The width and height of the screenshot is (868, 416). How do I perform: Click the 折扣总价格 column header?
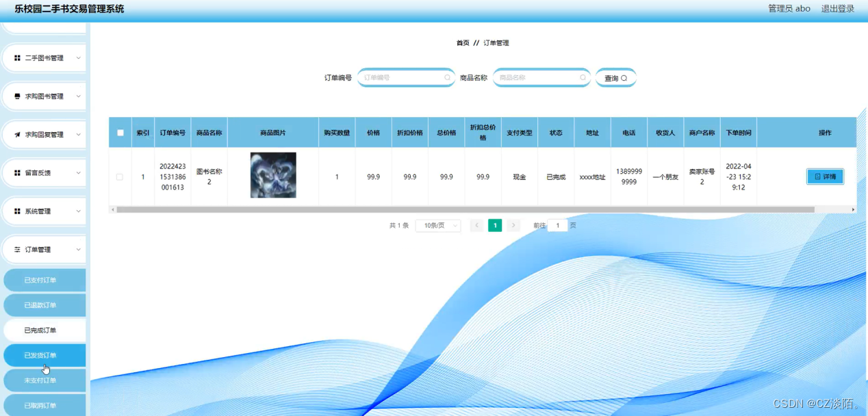[483, 133]
